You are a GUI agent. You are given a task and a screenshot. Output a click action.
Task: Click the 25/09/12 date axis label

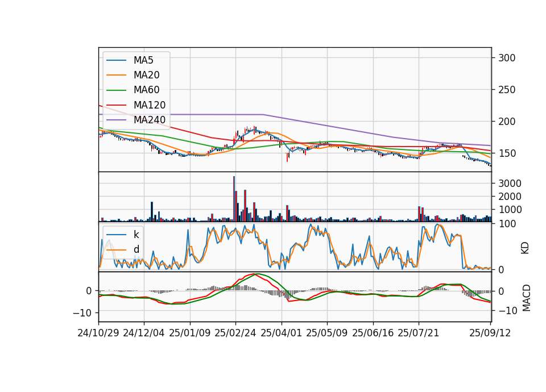pyautogui.click(x=490, y=333)
